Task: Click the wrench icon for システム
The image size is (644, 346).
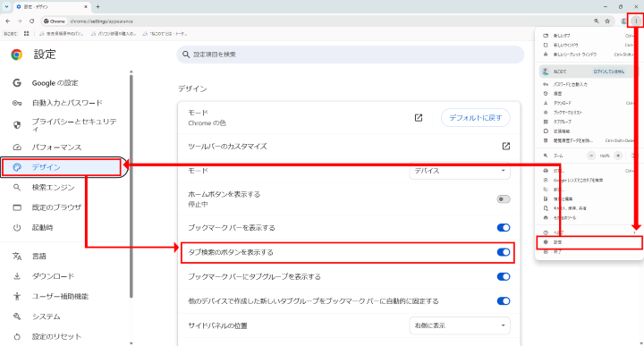Action: (x=17, y=316)
